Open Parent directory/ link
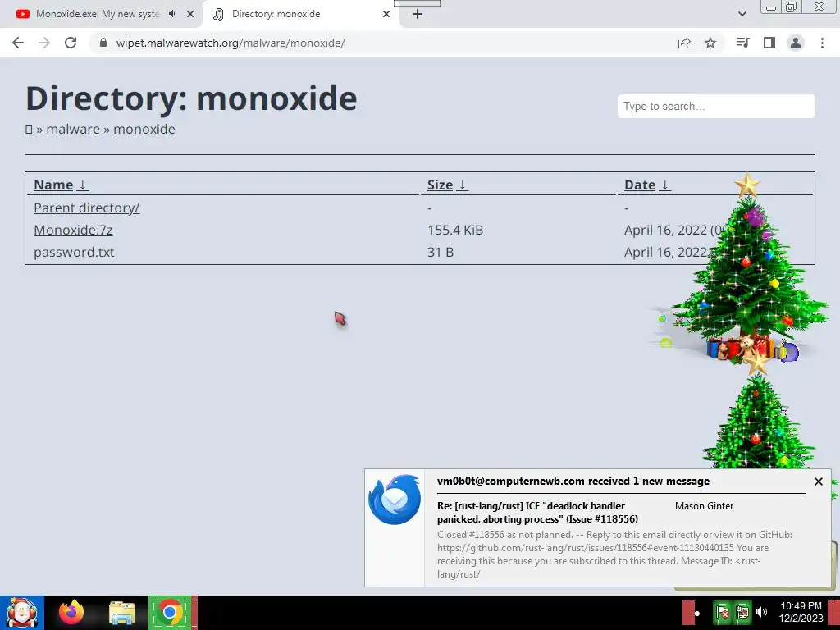Screen dimensions: 840x630 click(x=86, y=208)
